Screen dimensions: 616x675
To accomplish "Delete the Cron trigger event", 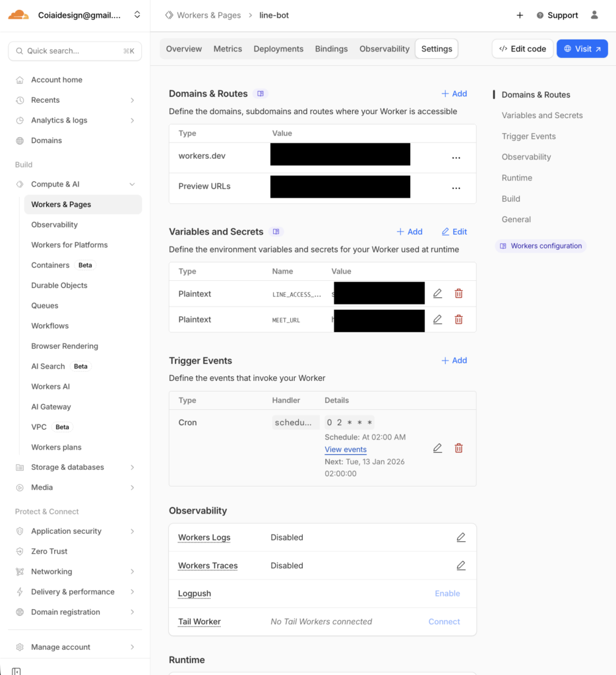I will pyautogui.click(x=458, y=448).
